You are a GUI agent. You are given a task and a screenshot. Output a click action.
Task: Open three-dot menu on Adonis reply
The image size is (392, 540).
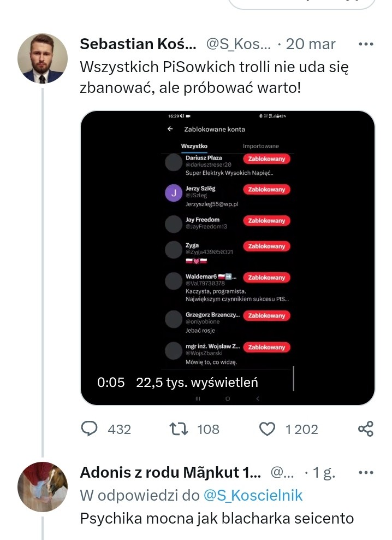[366, 472]
